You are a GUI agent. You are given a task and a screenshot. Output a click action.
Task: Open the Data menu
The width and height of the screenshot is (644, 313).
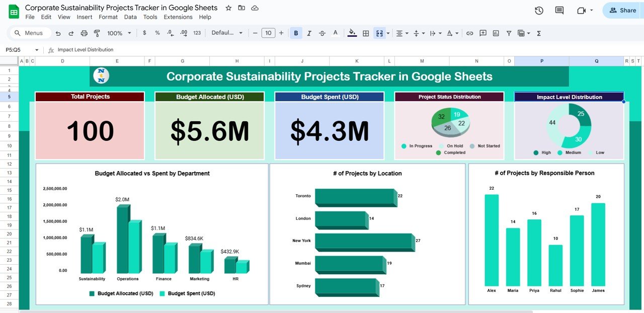click(x=130, y=17)
